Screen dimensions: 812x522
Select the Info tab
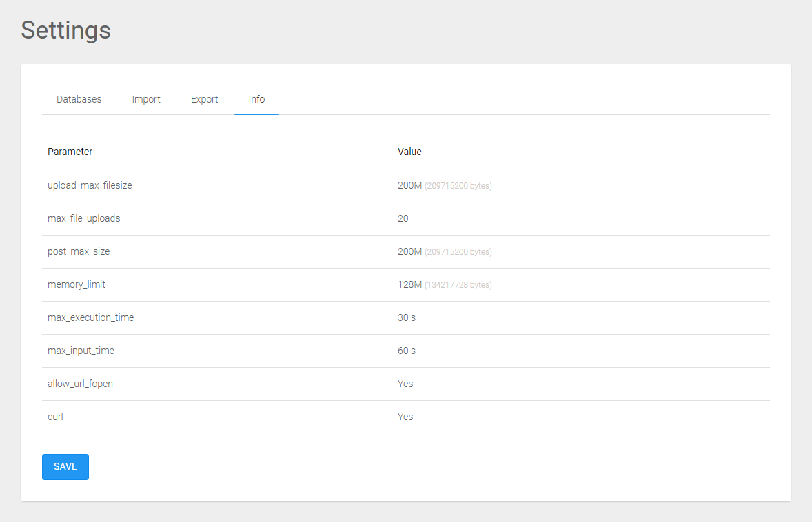coord(257,99)
